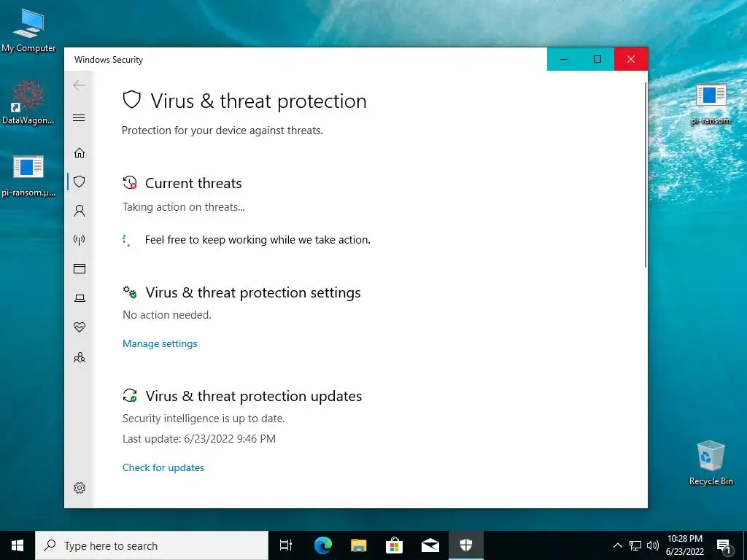Select the Recycle Bin icon
This screenshot has width=747, height=560.
711,463
